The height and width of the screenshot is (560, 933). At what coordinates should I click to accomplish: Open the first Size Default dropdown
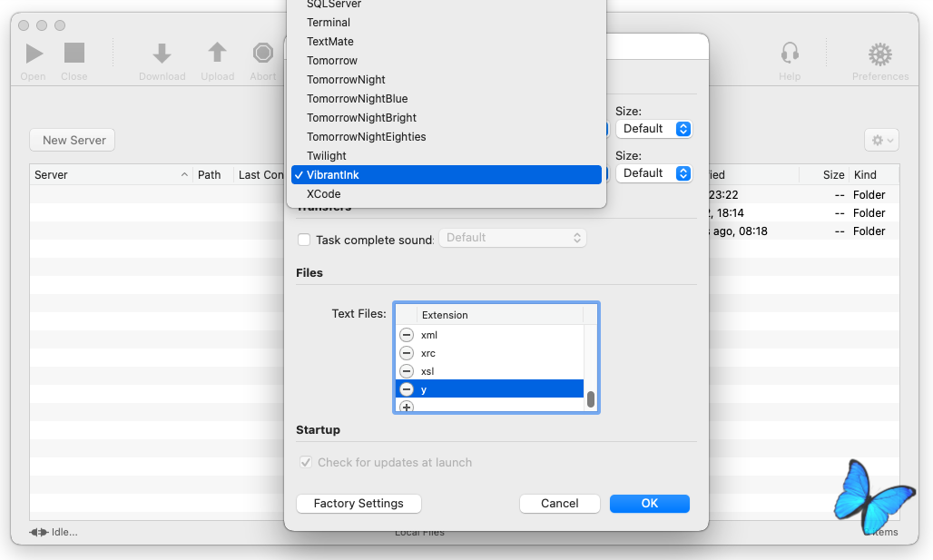click(654, 129)
